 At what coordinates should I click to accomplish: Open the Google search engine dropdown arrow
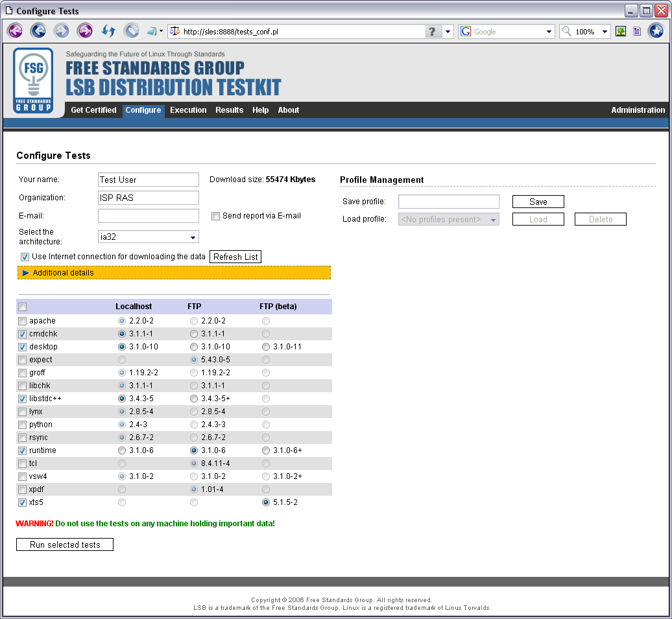coord(549,32)
